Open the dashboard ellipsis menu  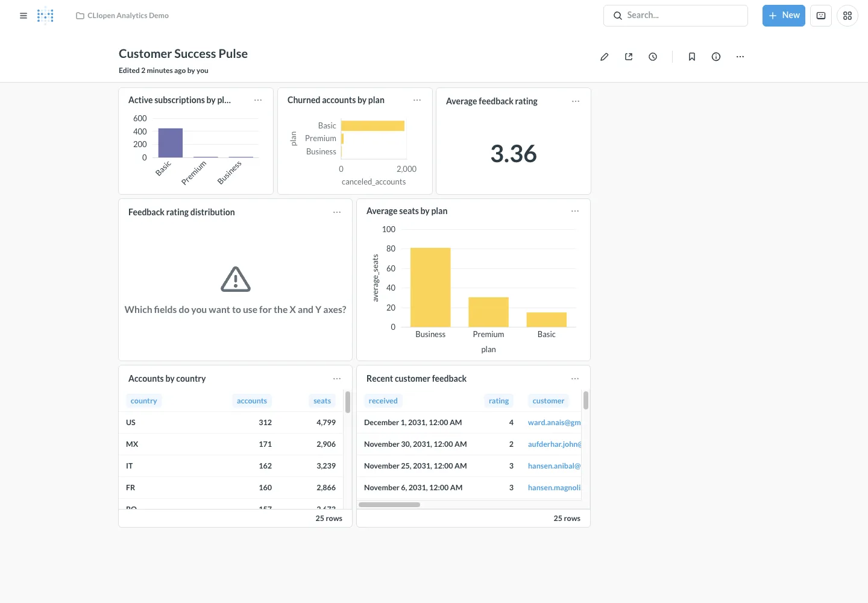(740, 57)
